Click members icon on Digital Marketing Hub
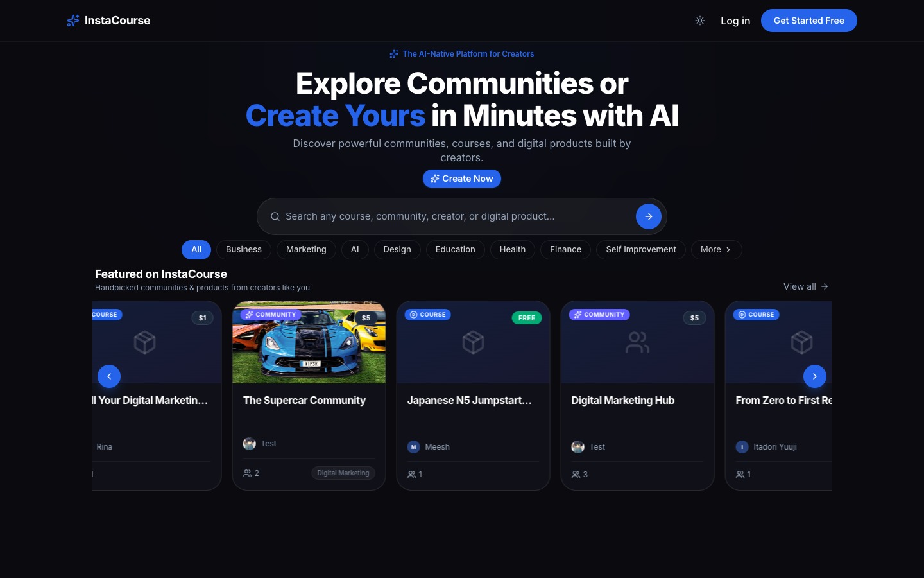 coord(576,475)
